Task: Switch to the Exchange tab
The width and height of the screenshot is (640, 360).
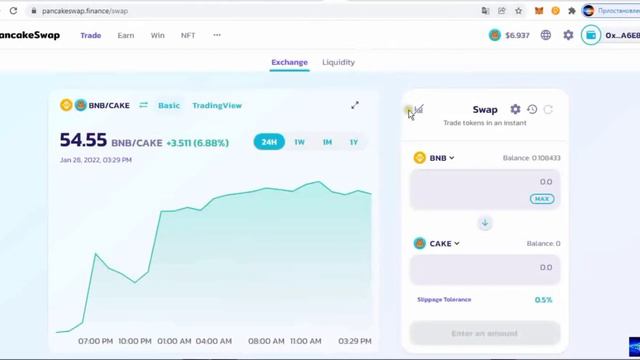Action: (x=289, y=62)
